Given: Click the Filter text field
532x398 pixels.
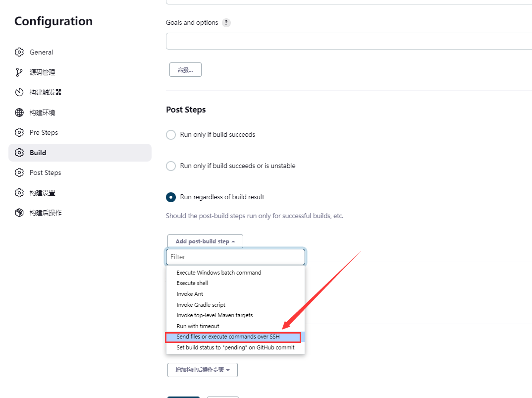Looking at the screenshot, I should 235,257.
